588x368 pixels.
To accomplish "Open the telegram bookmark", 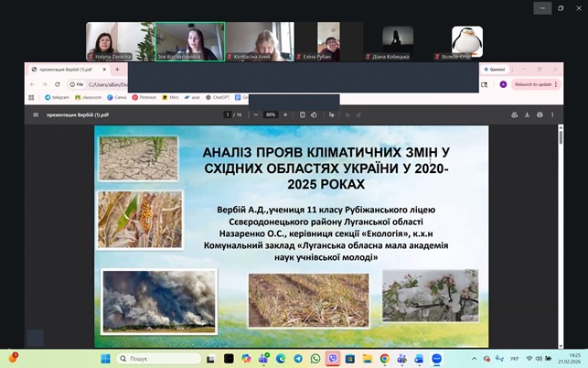I will tap(57, 97).
